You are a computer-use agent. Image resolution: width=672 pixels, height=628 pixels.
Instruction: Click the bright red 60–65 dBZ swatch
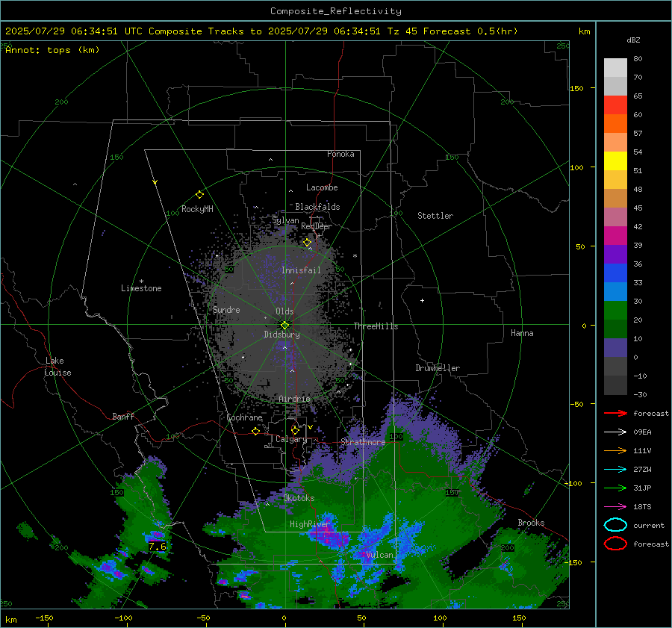615,105
